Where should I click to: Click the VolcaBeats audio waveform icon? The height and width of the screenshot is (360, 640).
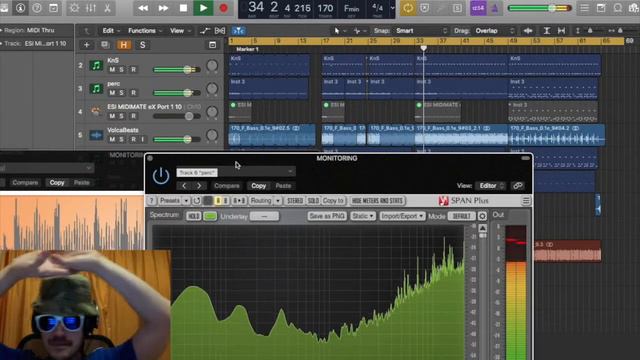[x=96, y=135]
